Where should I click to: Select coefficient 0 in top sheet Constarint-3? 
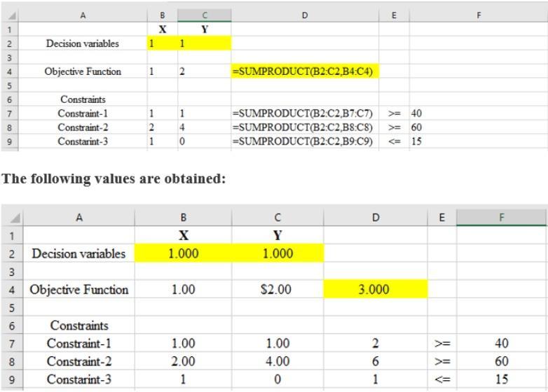[181, 141]
